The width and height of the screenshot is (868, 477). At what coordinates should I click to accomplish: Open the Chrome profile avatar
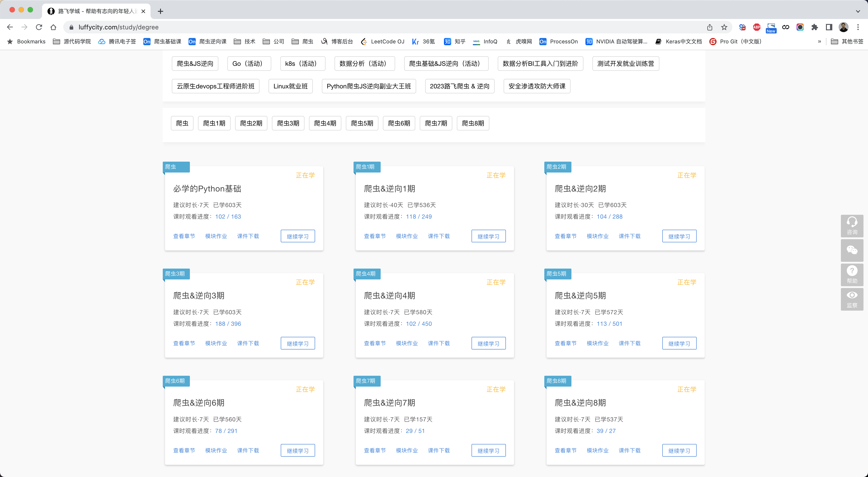[843, 27]
